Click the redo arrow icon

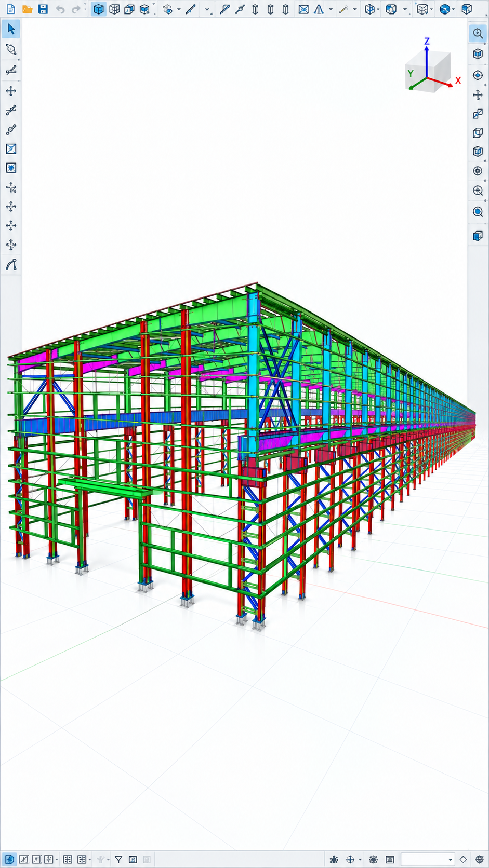pos(76,9)
